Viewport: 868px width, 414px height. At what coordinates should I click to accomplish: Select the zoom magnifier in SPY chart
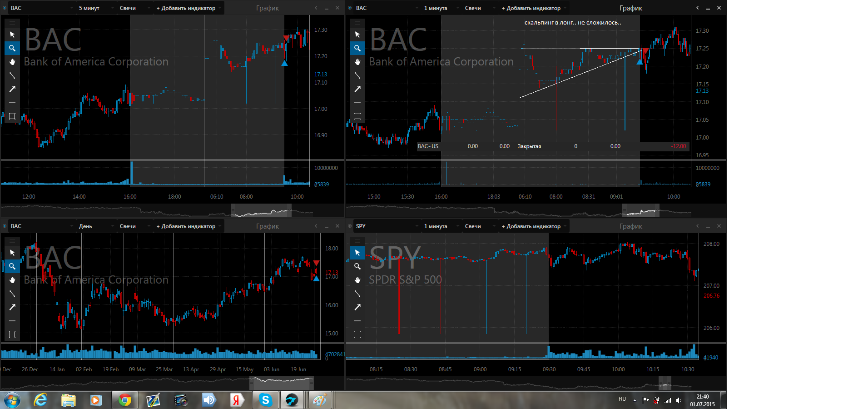(x=357, y=266)
